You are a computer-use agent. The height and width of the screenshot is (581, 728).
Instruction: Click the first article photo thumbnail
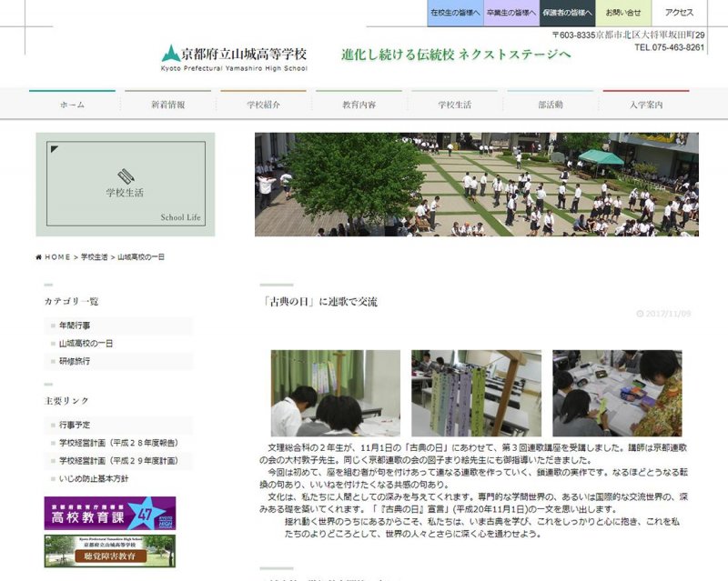(x=335, y=393)
